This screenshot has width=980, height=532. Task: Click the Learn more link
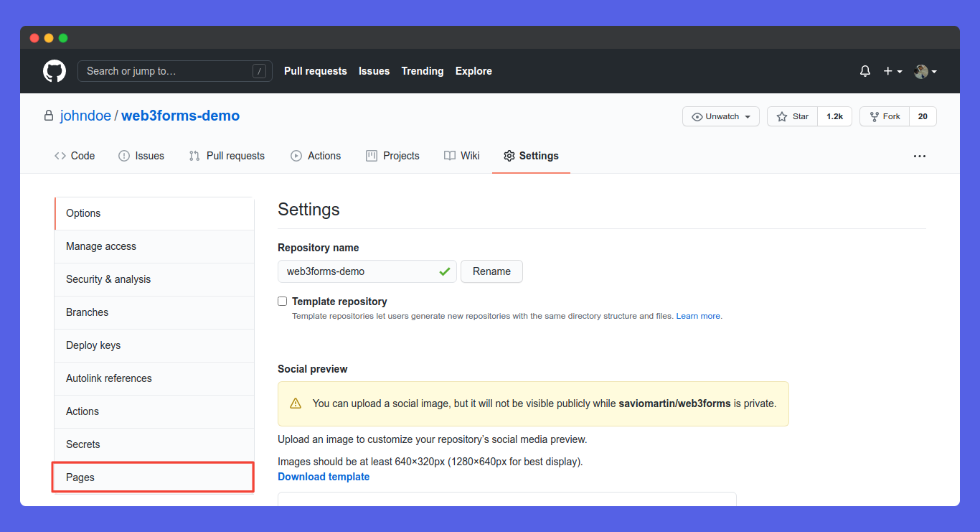coord(699,316)
